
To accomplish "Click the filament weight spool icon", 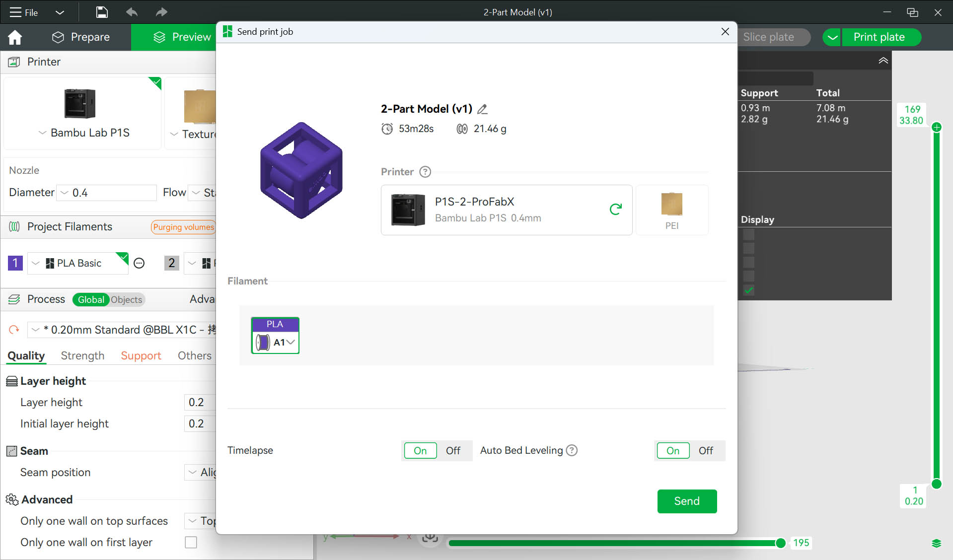I will [x=462, y=129].
